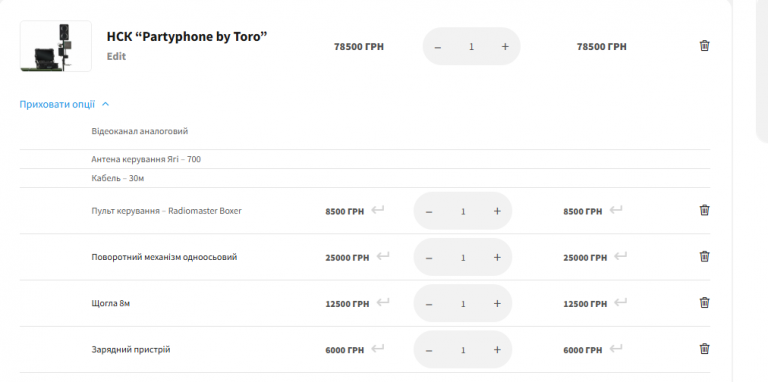This screenshot has width=768, height=382.
Task: Delete the Зарядний пристрій option
Action: [704, 349]
